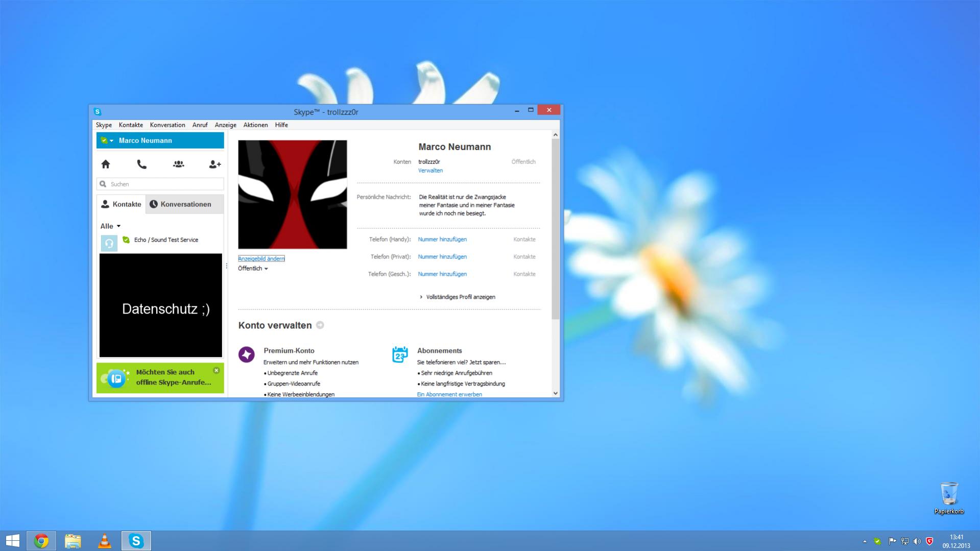Screen dimensions: 980x551
Task: Click the Suchen search field
Action: click(160, 184)
